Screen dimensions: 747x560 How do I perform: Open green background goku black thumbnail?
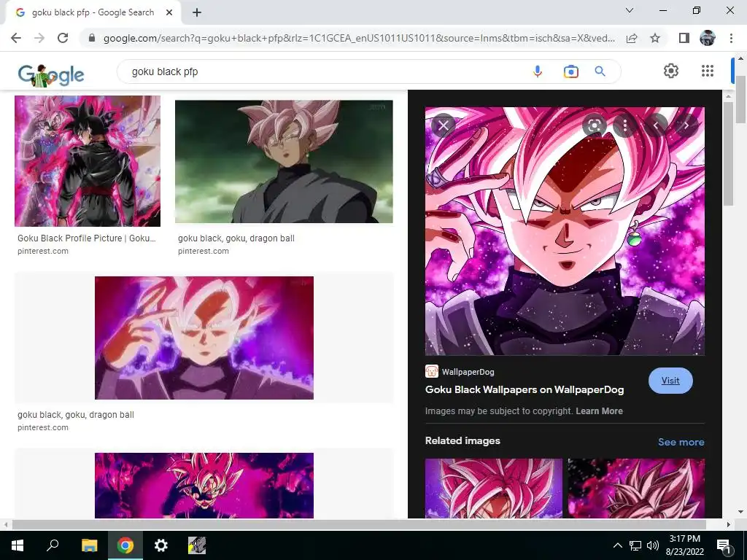[x=284, y=161]
